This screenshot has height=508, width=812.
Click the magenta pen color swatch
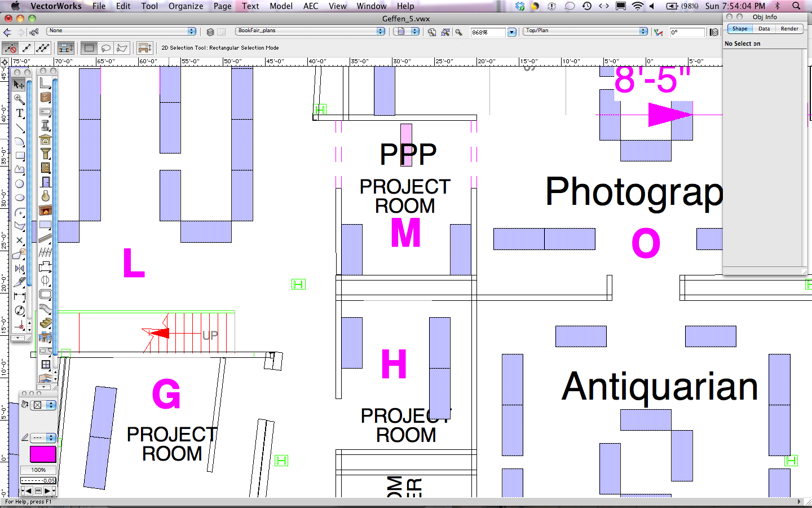pos(42,454)
